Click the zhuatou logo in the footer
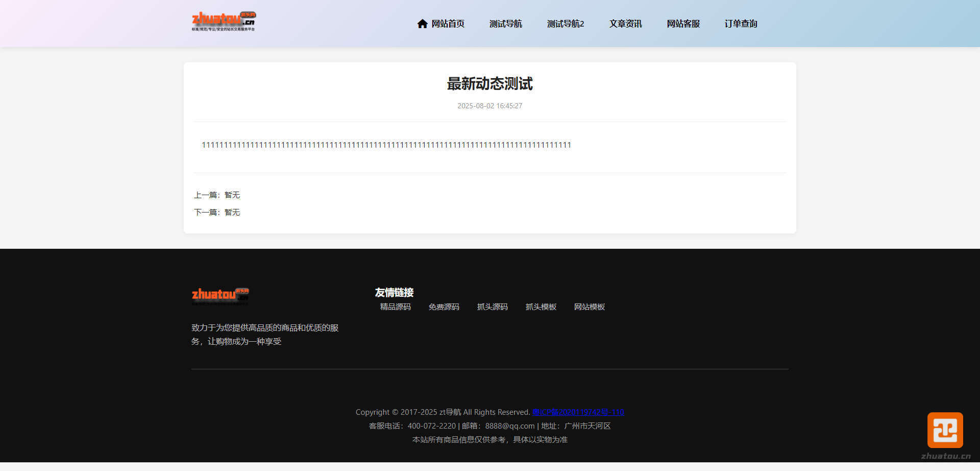Screen dimensions: 980x471 [x=220, y=295]
